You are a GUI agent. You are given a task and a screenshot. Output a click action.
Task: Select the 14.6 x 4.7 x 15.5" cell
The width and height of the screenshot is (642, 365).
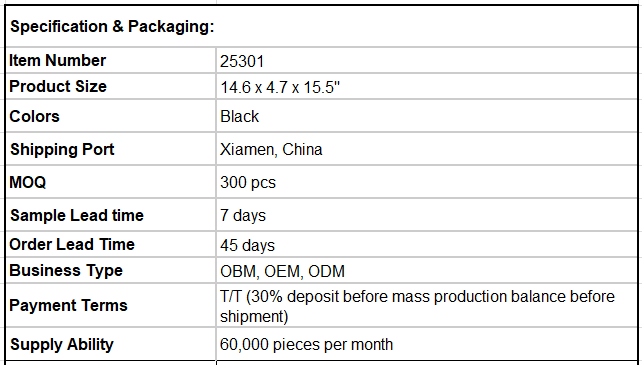click(427, 86)
